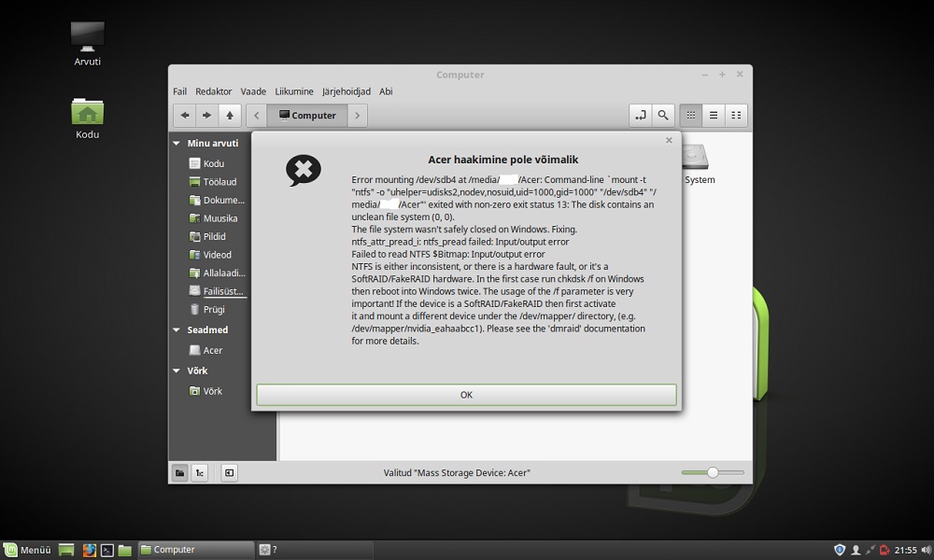The height and width of the screenshot is (560, 934).
Task: Click the back navigation arrow
Action: (185, 116)
